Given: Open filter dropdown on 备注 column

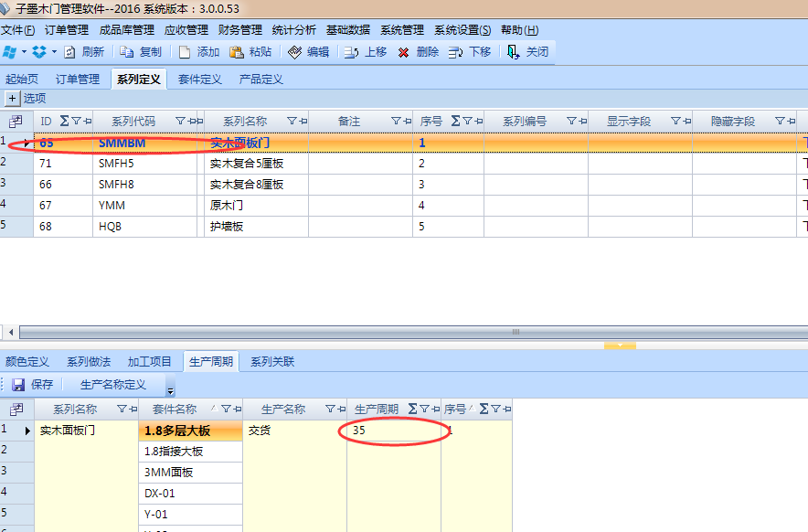Looking at the screenshot, I should click(397, 121).
